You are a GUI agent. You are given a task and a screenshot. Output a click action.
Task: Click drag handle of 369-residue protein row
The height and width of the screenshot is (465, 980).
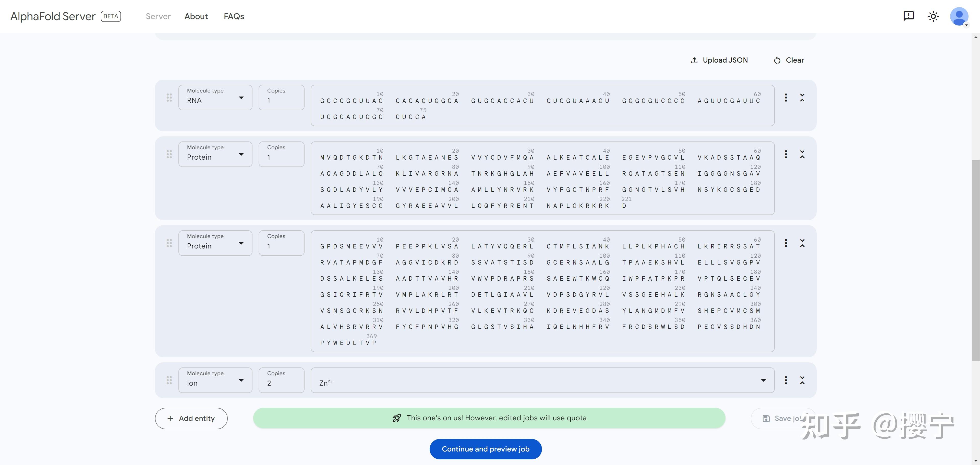tap(169, 243)
